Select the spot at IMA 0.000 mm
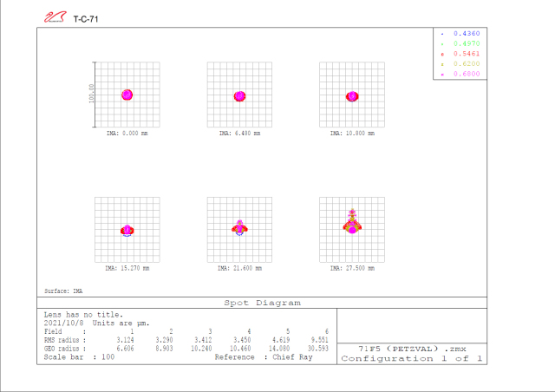Screen dimensions: 555x392 127,95
